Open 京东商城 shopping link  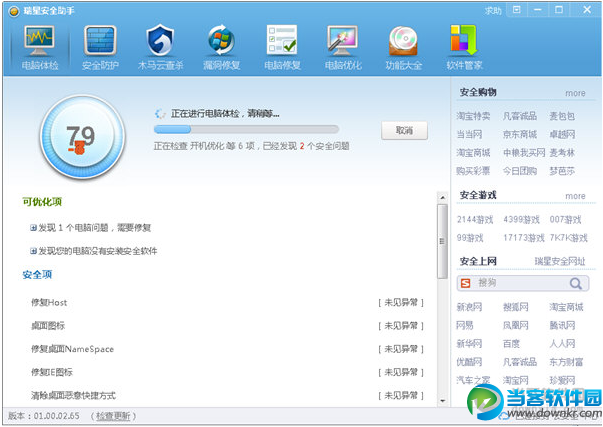point(520,134)
